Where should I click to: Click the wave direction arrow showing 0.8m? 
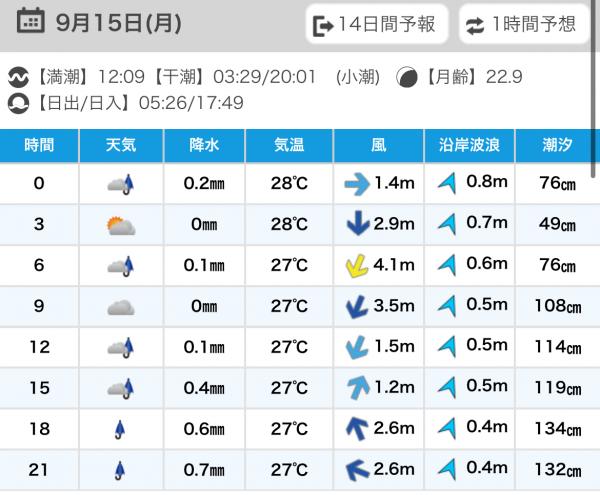click(447, 183)
